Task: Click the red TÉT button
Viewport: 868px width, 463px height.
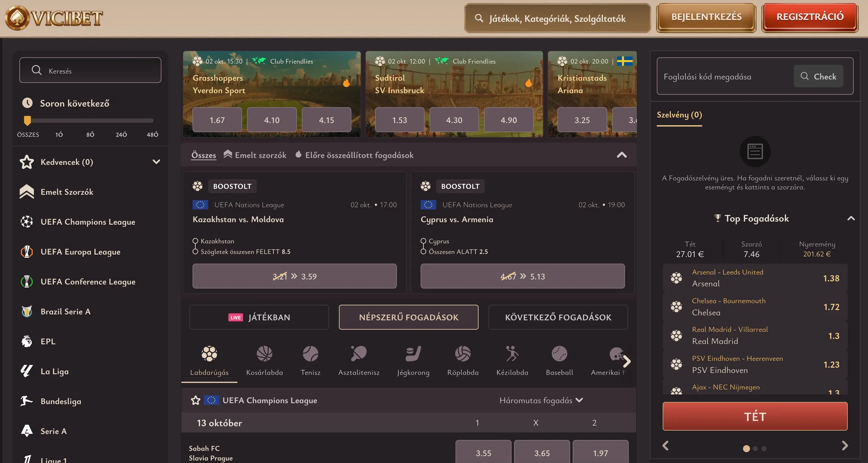Action: (755, 417)
